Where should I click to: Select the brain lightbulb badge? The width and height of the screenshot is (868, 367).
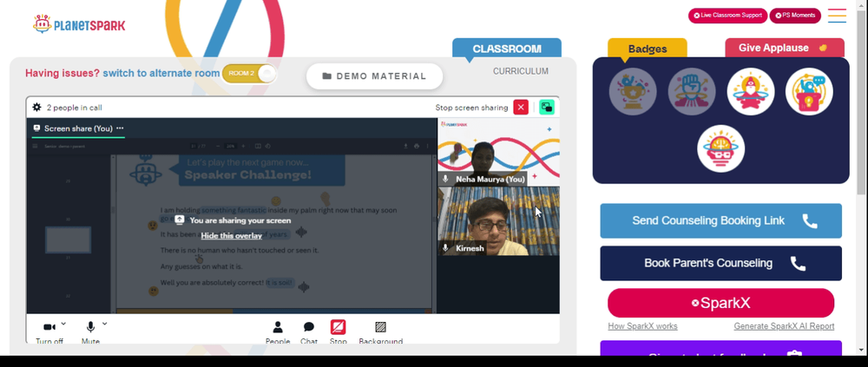(720, 148)
